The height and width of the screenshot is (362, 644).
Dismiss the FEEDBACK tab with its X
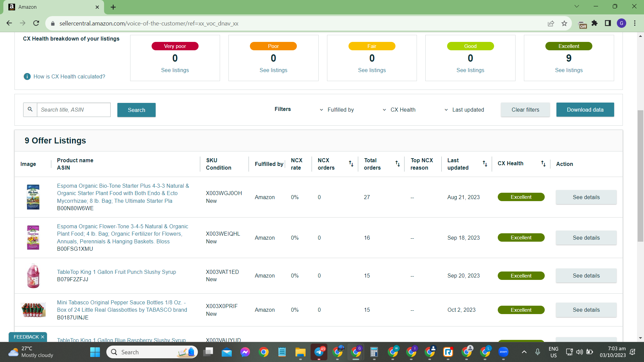tap(43, 337)
